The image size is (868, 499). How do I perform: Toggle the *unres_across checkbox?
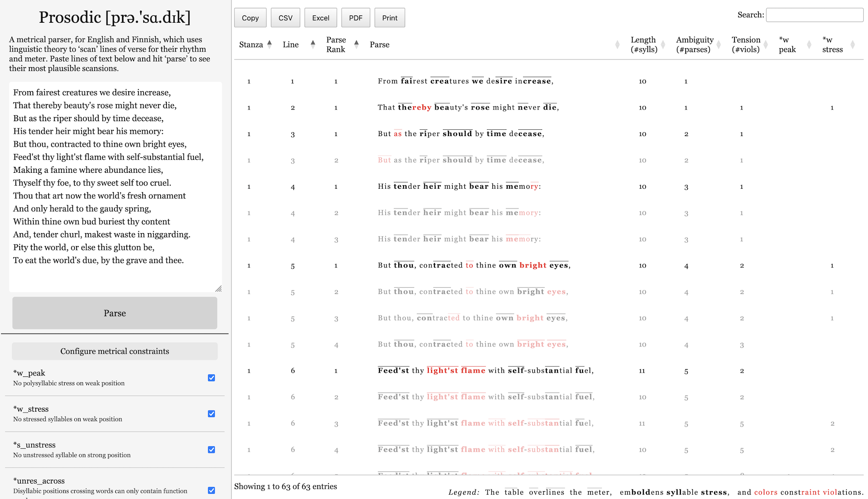[211, 490]
